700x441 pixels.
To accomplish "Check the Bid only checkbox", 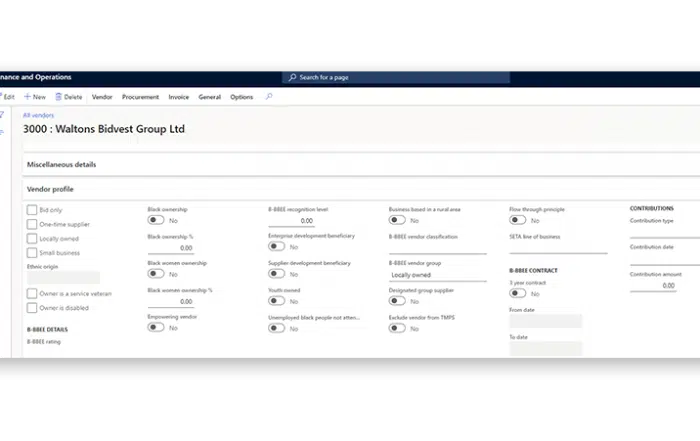I will pyautogui.click(x=32, y=210).
